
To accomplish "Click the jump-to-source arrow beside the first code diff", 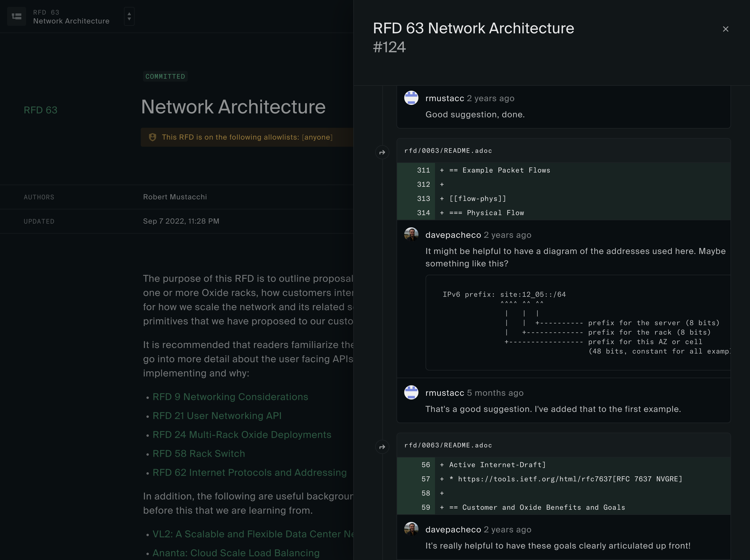I will [x=382, y=152].
